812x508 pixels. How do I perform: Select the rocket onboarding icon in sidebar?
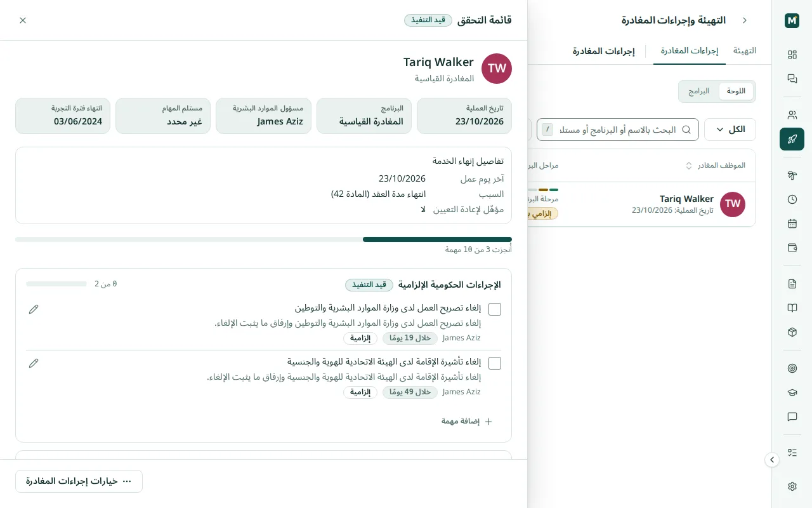pyautogui.click(x=792, y=139)
